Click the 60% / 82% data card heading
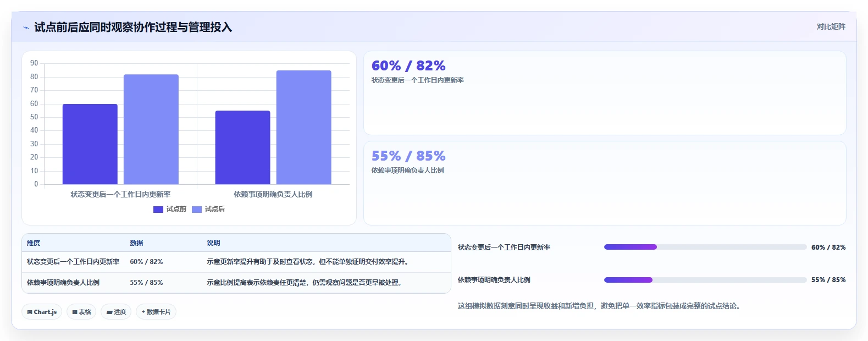Viewport: 868px width, 341px height. click(408, 65)
